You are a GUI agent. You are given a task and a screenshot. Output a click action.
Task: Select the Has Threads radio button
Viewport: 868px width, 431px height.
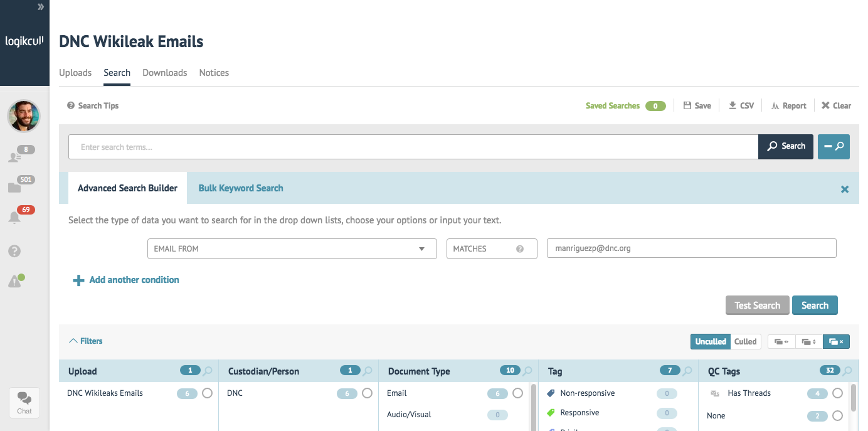pyautogui.click(x=837, y=393)
